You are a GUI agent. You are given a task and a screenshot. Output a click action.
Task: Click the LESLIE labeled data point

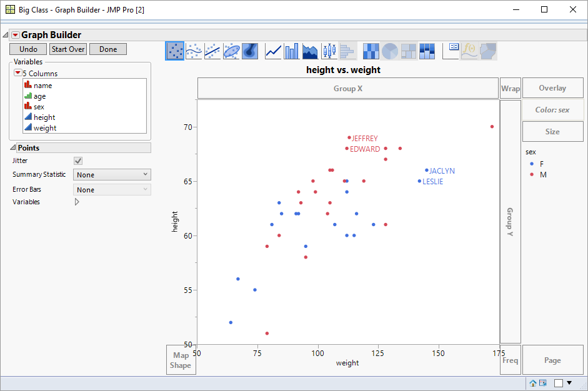pyautogui.click(x=420, y=181)
